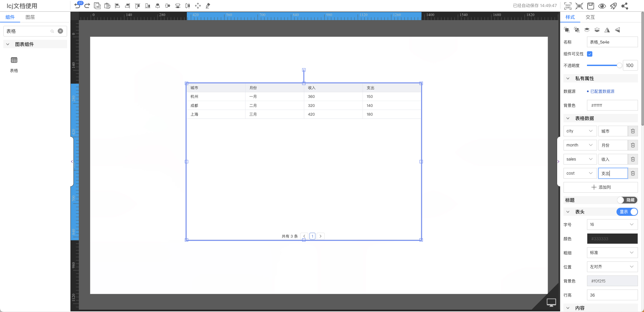Collapse the left panel handle
The height and width of the screenshot is (312, 644).
(x=72, y=162)
